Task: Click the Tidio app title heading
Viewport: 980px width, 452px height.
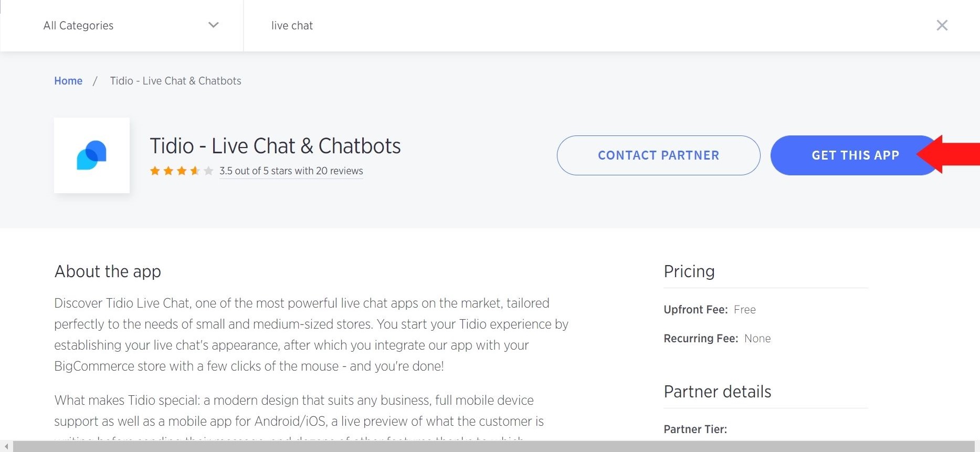Action: tap(275, 146)
